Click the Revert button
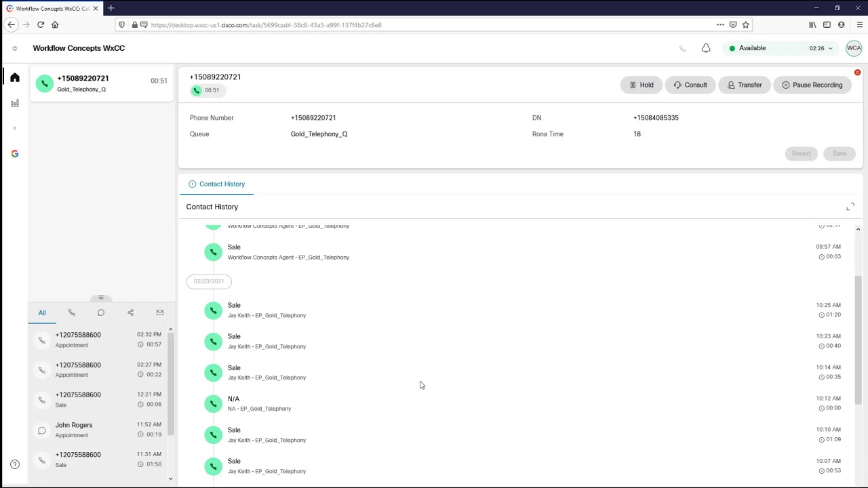Image resolution: width=868 pixels, height=488 pixels. 801,153
